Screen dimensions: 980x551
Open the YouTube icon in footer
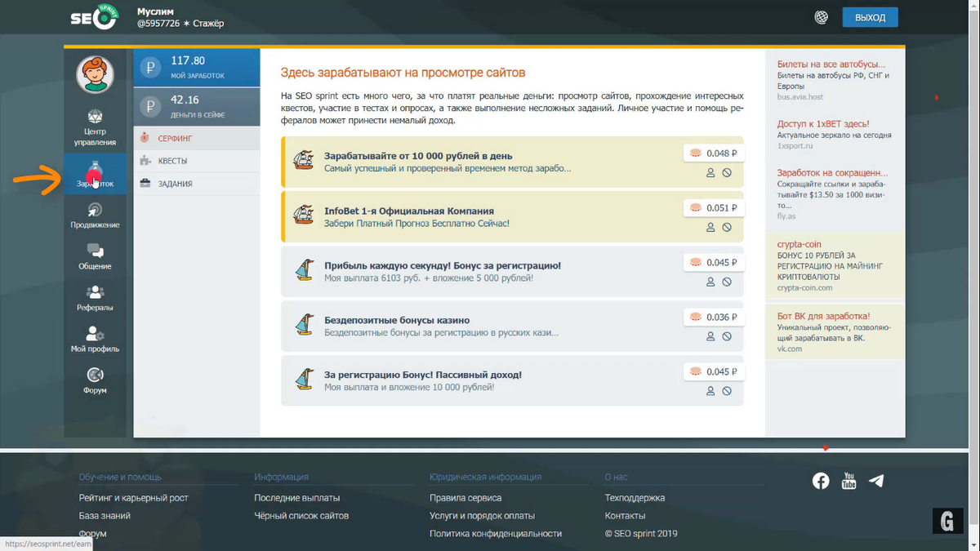[x=849, y=481]
